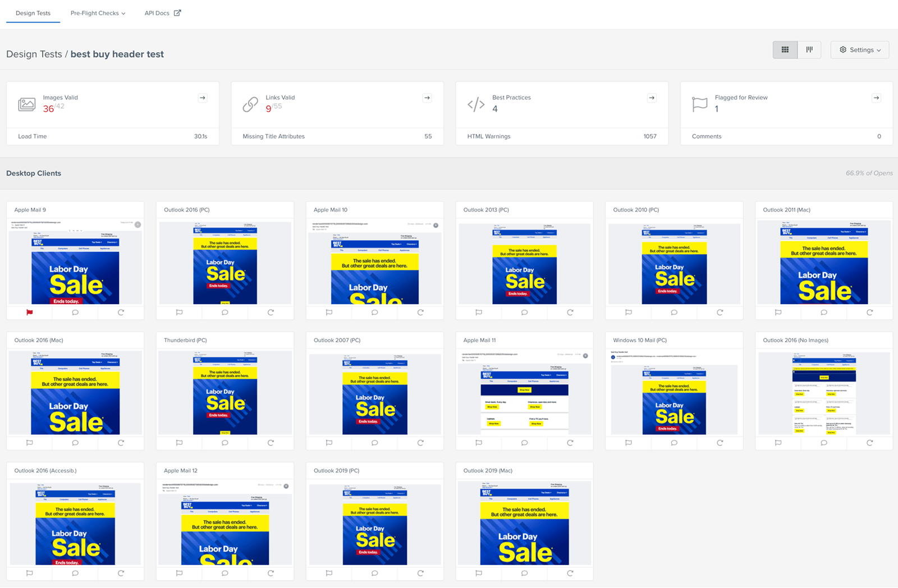This screenshot has width=898, height=588.
Task: Open comments for Apple Mail 10
Action: [375, 313]
